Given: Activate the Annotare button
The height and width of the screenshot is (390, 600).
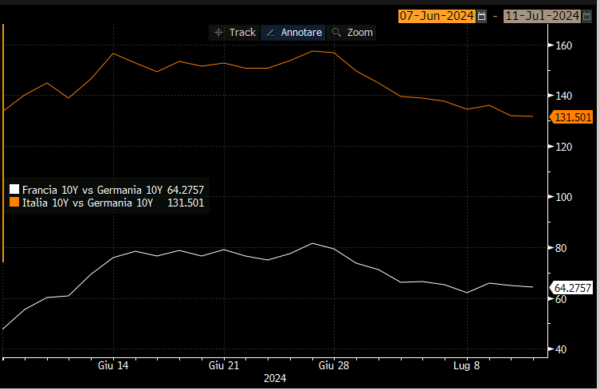Looking at the screenshot, I should 293,33.
